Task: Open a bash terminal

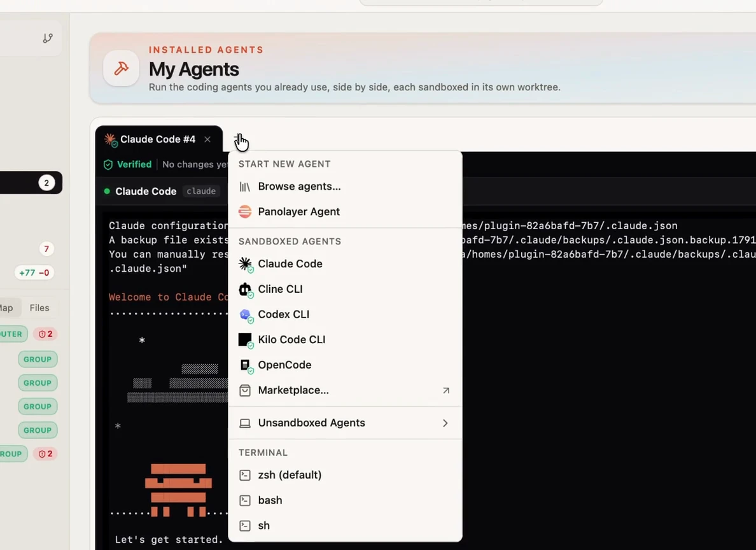Action: [345, 500]
